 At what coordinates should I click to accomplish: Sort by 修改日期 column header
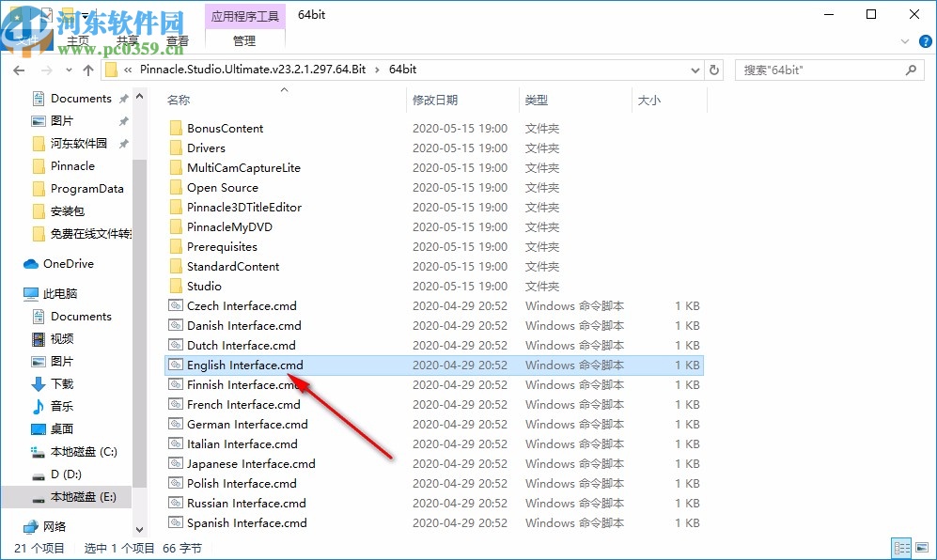(x=435, y=100)
